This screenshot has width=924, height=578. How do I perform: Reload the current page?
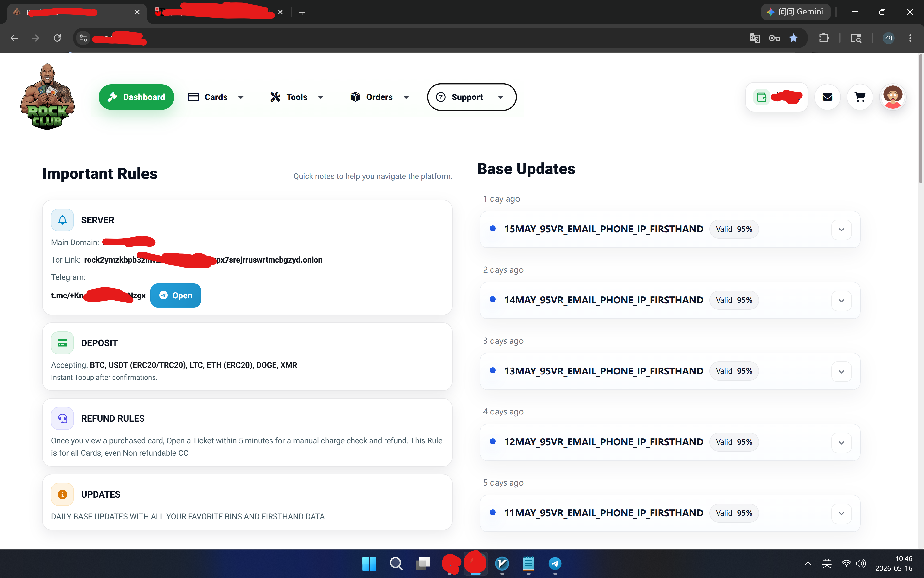pos(57,38)
